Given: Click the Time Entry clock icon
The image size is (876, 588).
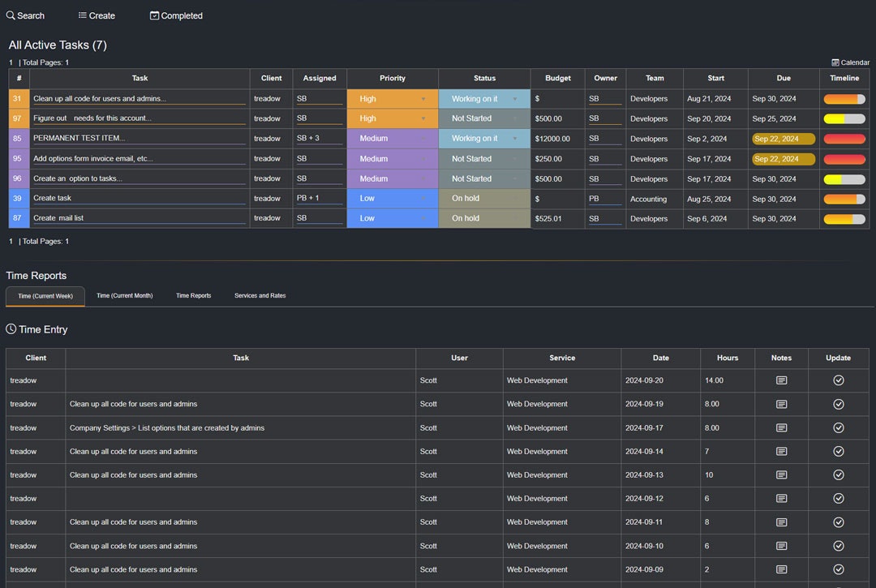Looking at the screenshot, I should tap(11, 329).
